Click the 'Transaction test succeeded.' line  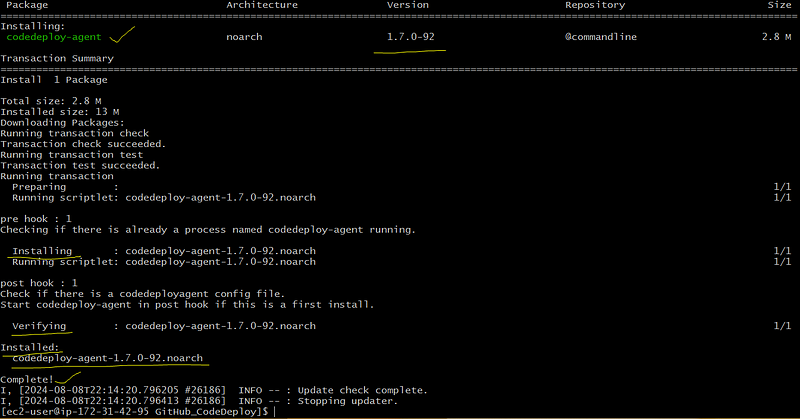click(80, 165)
